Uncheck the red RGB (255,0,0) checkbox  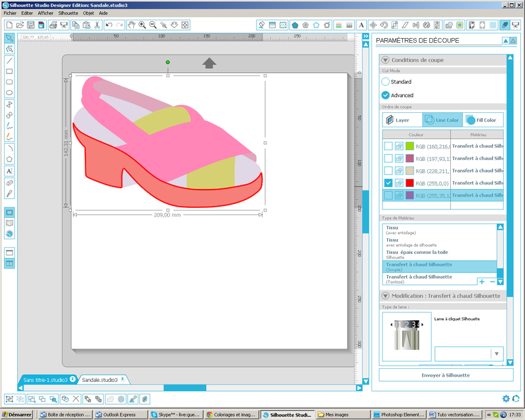point(388,183)
